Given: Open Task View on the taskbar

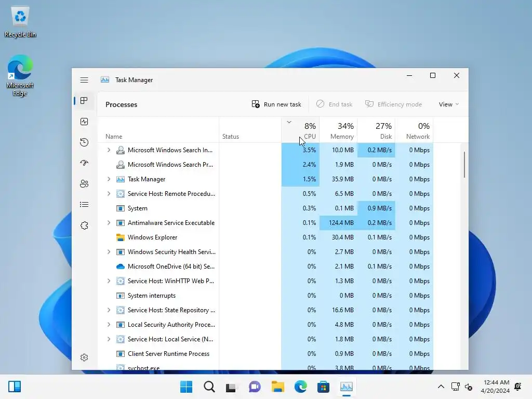Looking at the screenshot, I should 232,387.
